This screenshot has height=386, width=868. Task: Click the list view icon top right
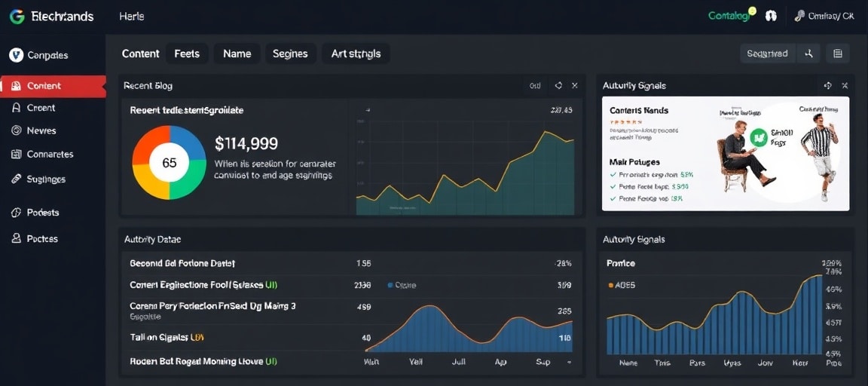[838, 54]
